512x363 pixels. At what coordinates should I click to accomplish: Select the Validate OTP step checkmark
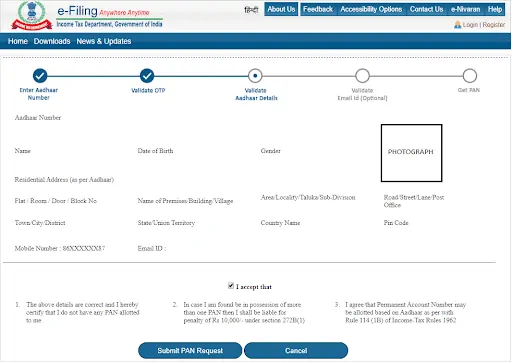pos(147,76)
